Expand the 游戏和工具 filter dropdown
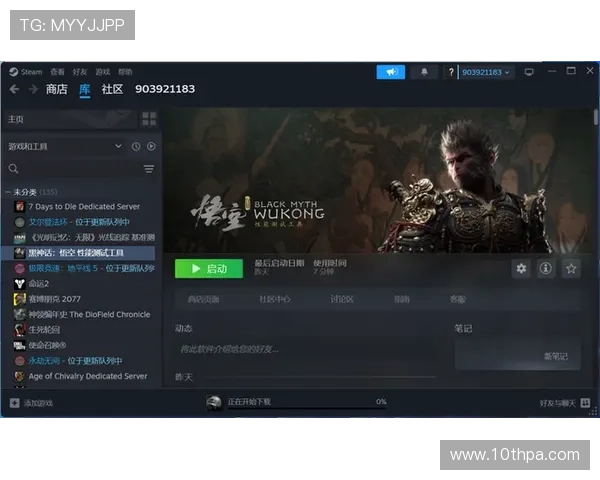This screenshot has width=600, height=480. 119,146
